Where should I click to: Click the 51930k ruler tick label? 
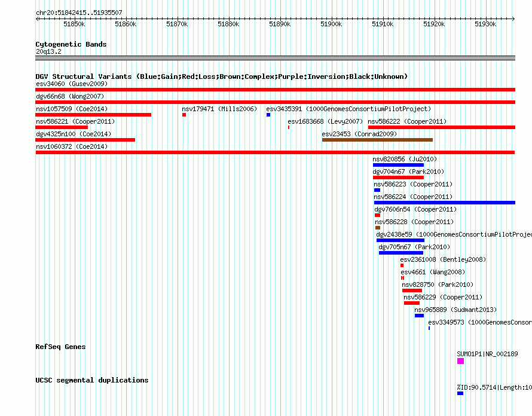pos(485,24)
